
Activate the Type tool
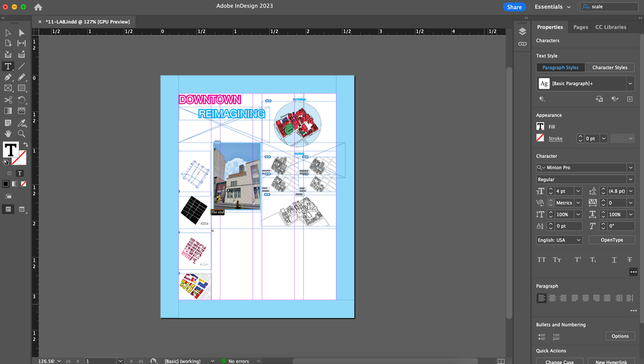point(8,66)
